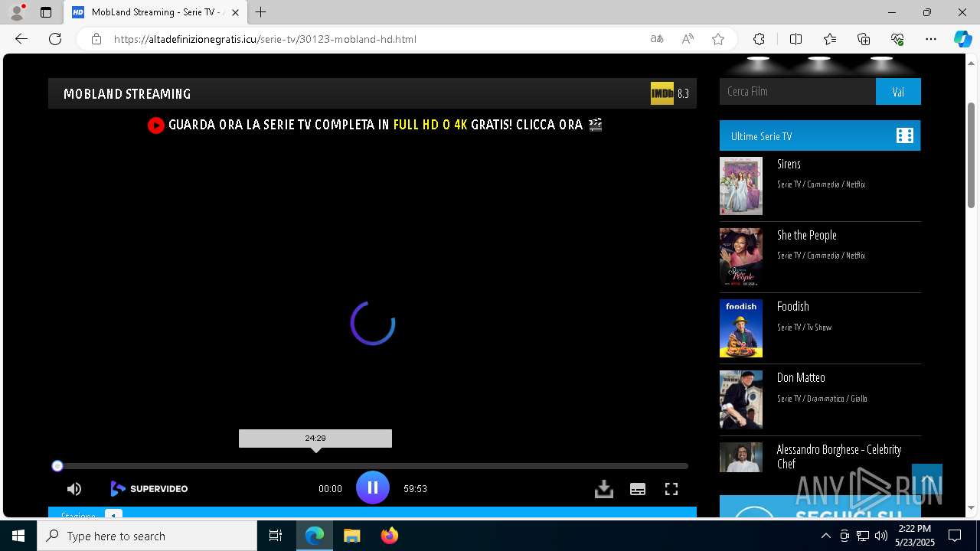Open the Windows Start menu

pos(18,536)
